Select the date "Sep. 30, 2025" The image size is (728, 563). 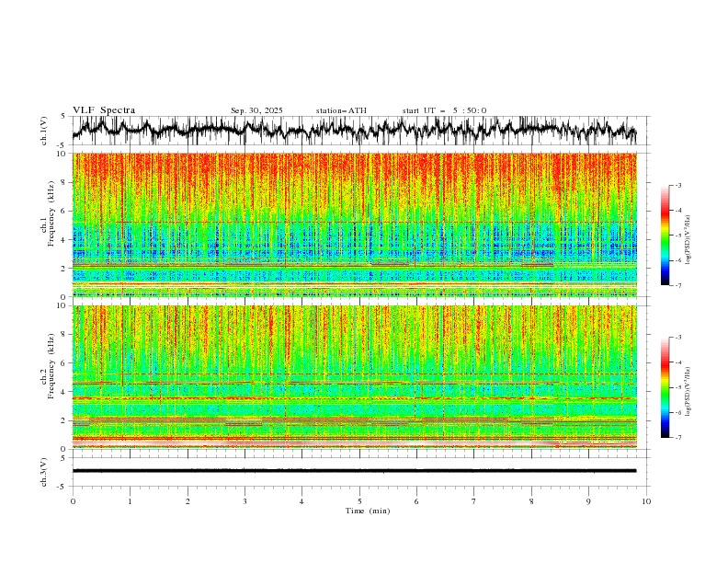click(x=256, y=110)
